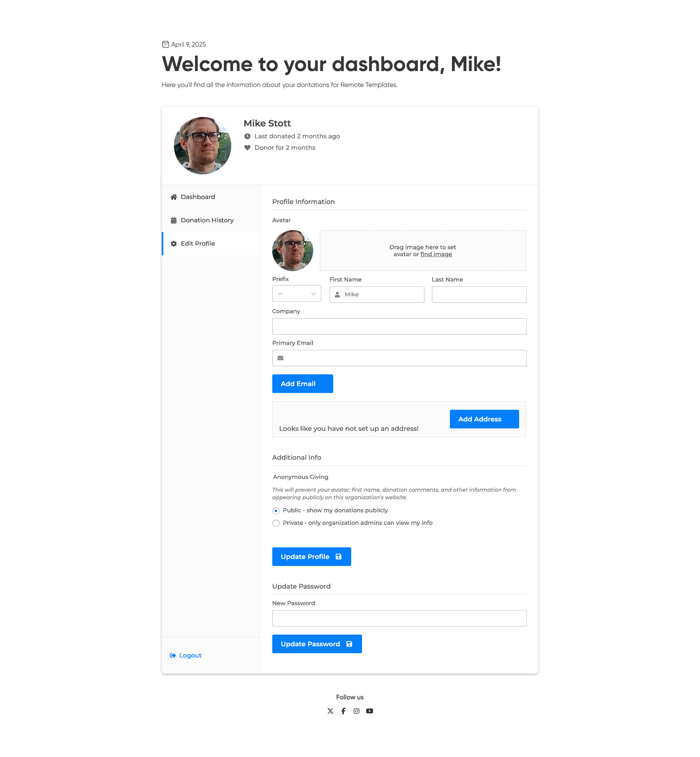This screenshot has width=700, height=757.
Task: Select Private - only organization admins option
Action: pos(276,523)
